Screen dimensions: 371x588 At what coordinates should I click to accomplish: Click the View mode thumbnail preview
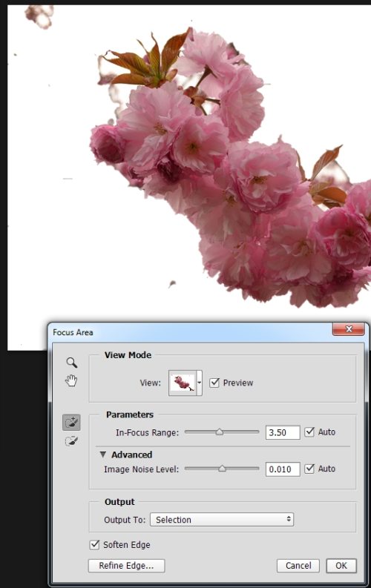(x=183, y=383)
